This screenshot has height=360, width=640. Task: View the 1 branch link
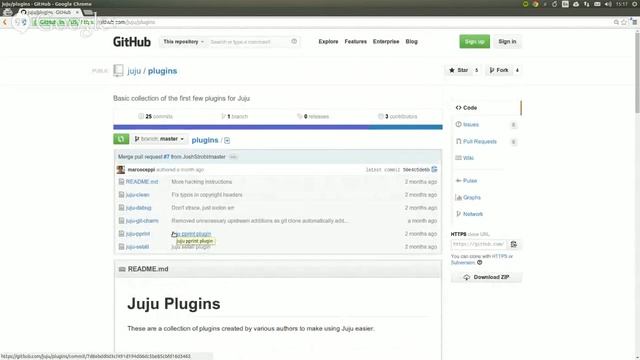tap(234, 116)
